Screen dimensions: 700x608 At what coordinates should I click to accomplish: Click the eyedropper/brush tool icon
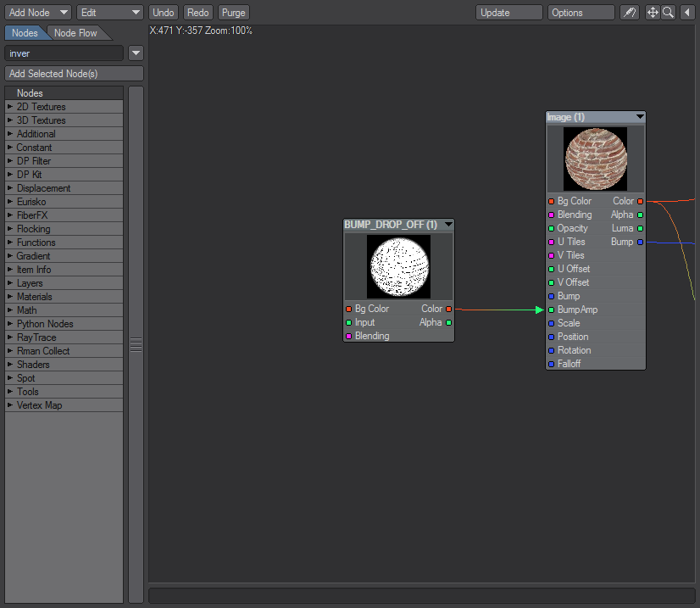(x=629, y=13)
